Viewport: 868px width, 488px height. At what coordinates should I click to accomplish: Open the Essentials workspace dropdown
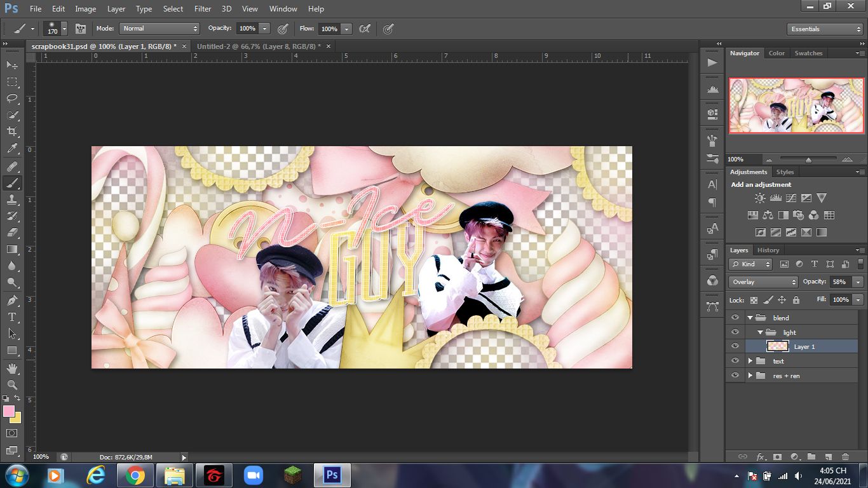(x=824, y=29)
